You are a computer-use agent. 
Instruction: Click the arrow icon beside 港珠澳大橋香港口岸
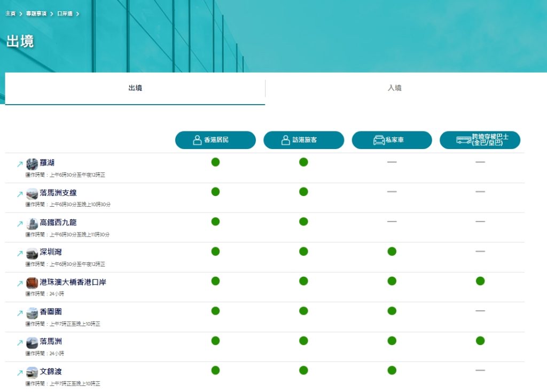pos(20,284)
